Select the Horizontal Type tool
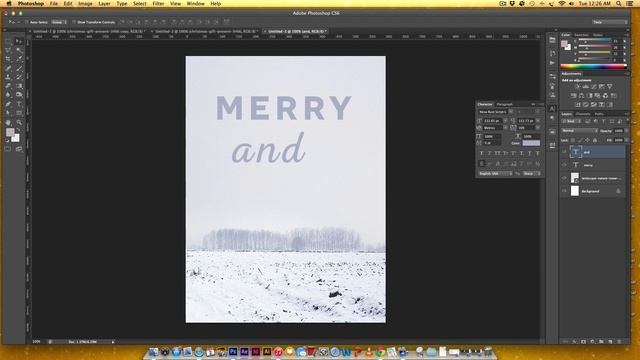Viewport: 640px width, 360px height. 19,104
